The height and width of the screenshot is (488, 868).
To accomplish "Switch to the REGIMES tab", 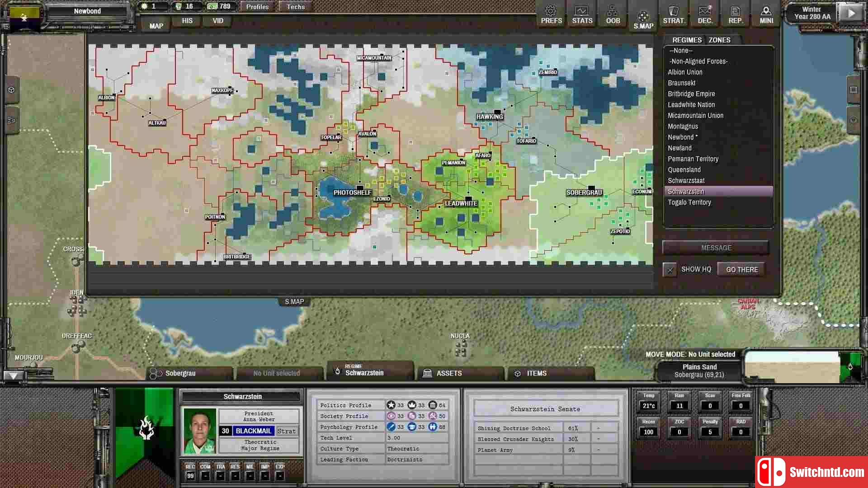I will pos(687,40).
